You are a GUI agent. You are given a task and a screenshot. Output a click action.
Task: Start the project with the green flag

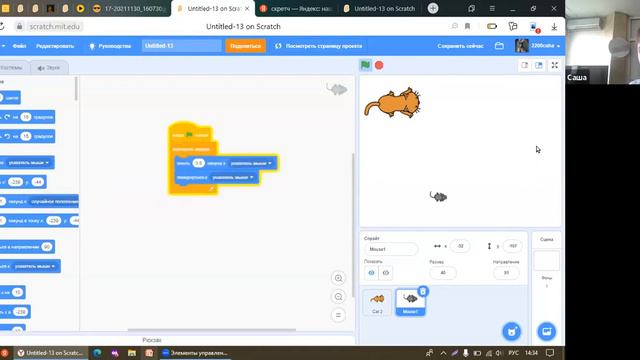[365, 65]
